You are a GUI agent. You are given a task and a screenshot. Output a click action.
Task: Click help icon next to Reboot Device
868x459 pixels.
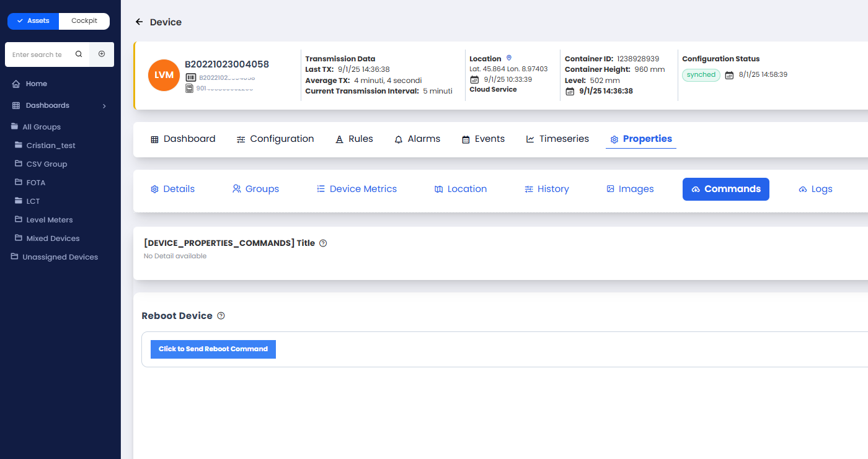tap(221, 316)
